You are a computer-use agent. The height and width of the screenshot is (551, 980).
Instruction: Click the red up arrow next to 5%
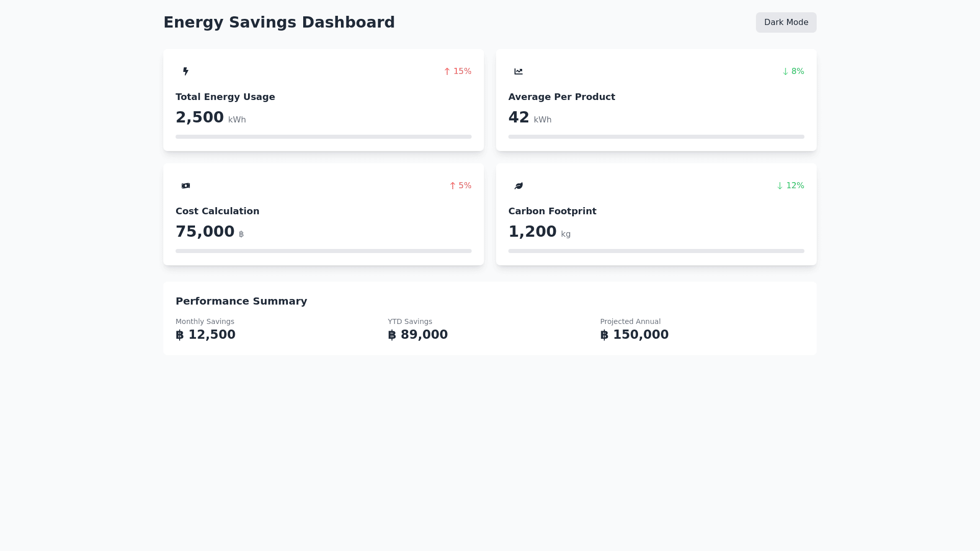pos(453,186)
